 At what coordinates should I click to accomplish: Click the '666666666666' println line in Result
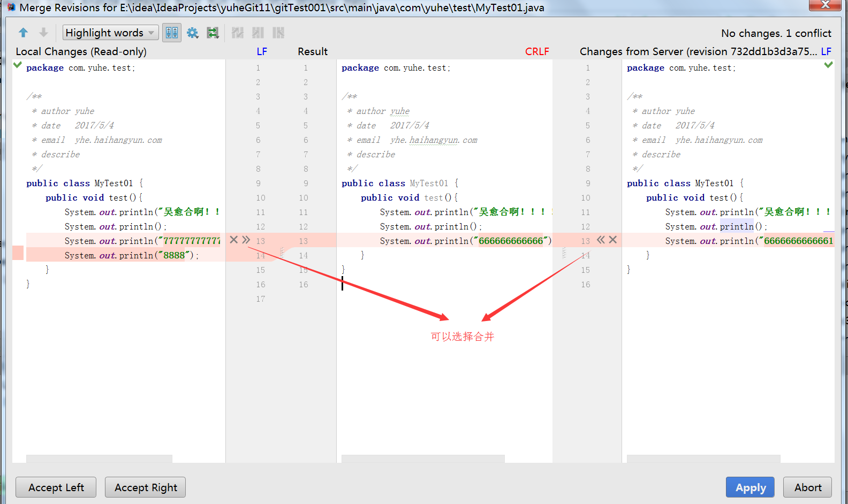(466, 241)
